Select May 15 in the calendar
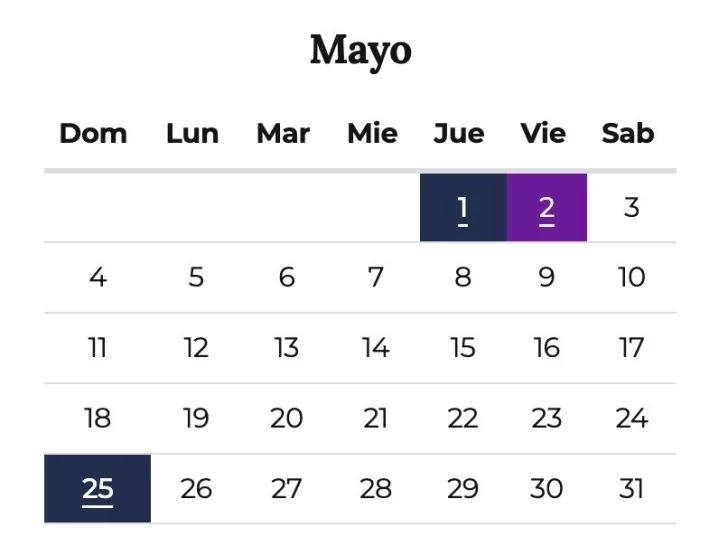728x546 pixels. pos(463,348)
